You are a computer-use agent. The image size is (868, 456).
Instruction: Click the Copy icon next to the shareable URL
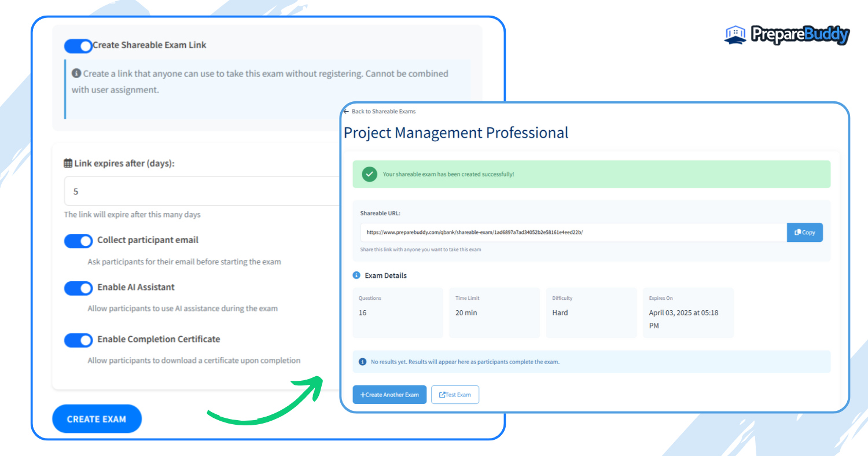(x=798, y=232)
